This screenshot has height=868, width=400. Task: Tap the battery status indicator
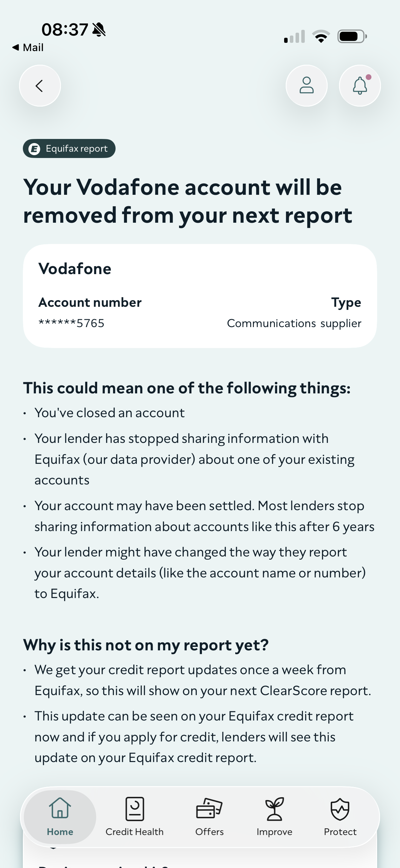(352, 36)
